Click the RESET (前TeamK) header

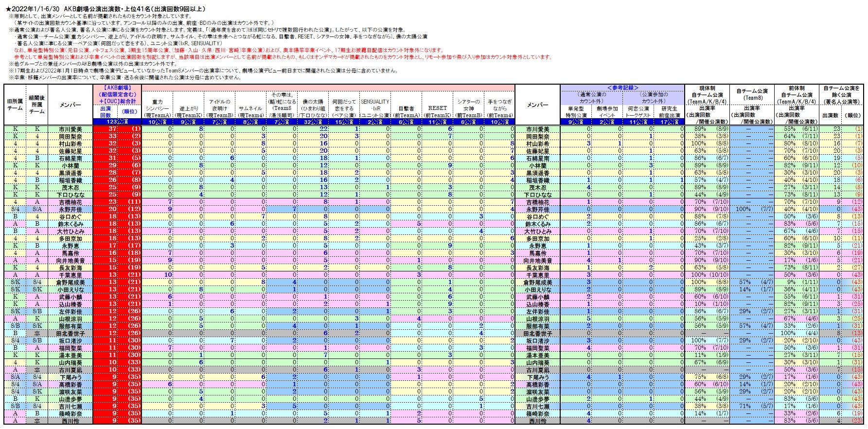tap(437, 108)
